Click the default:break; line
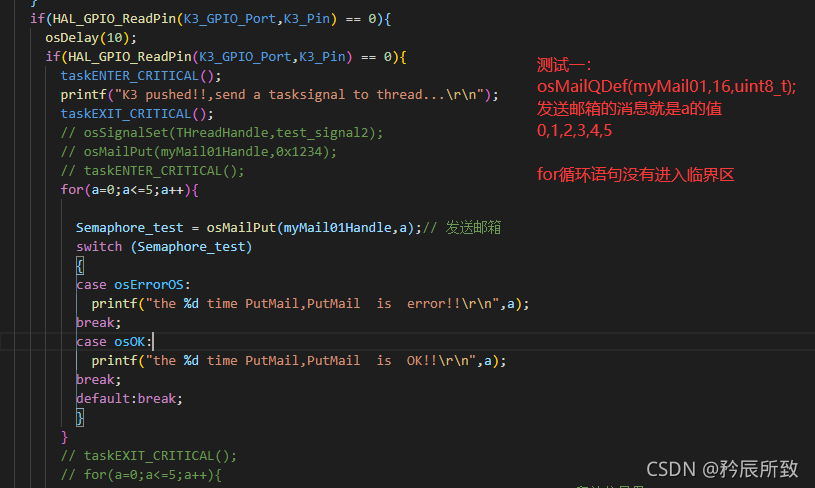This screenshot has height=488, width=815. [x=129, y=399]
